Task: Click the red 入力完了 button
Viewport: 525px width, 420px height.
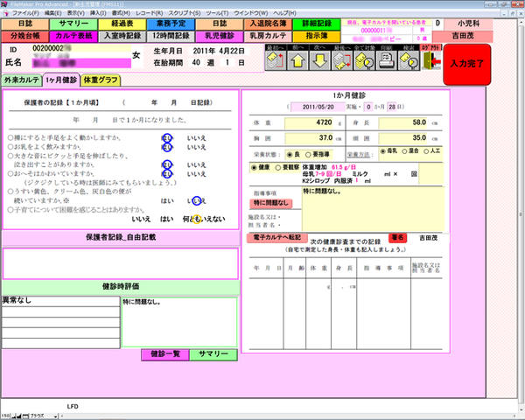Action: 466,64
